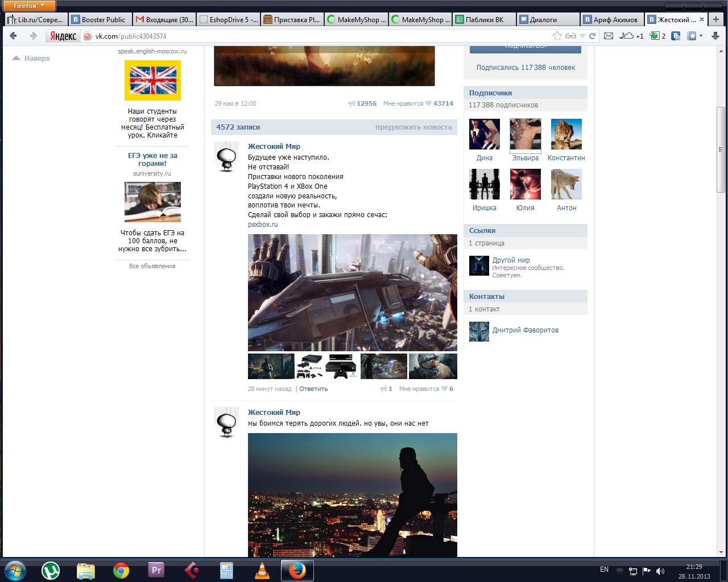Go back to previous page

(x=13, y=36)
